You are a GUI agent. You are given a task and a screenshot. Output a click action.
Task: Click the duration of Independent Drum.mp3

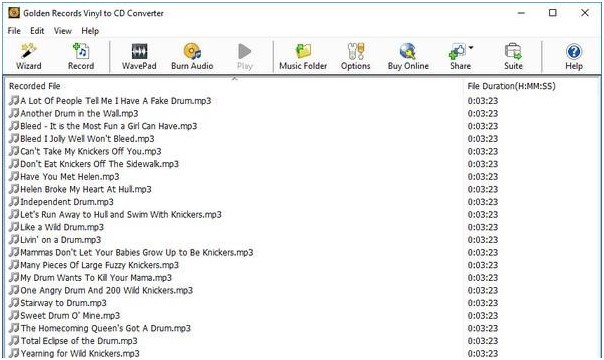(483, 202)
